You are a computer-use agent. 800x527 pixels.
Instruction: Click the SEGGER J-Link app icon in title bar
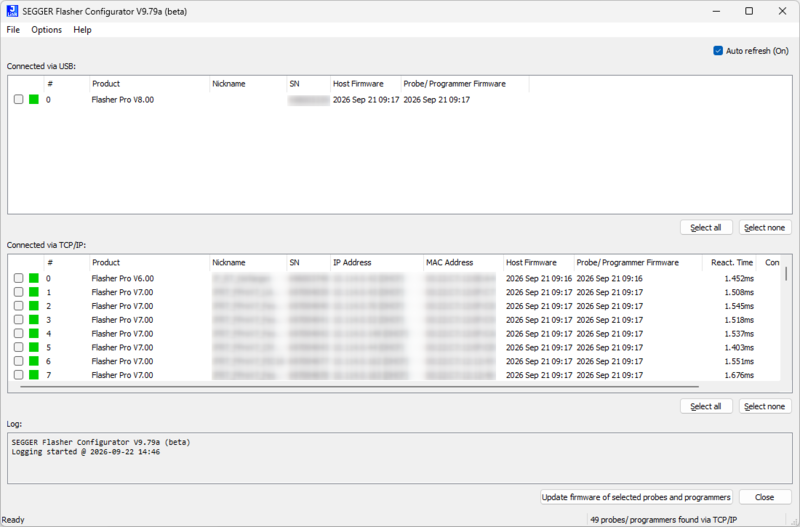pyautogui.click(x=12, y=11)
